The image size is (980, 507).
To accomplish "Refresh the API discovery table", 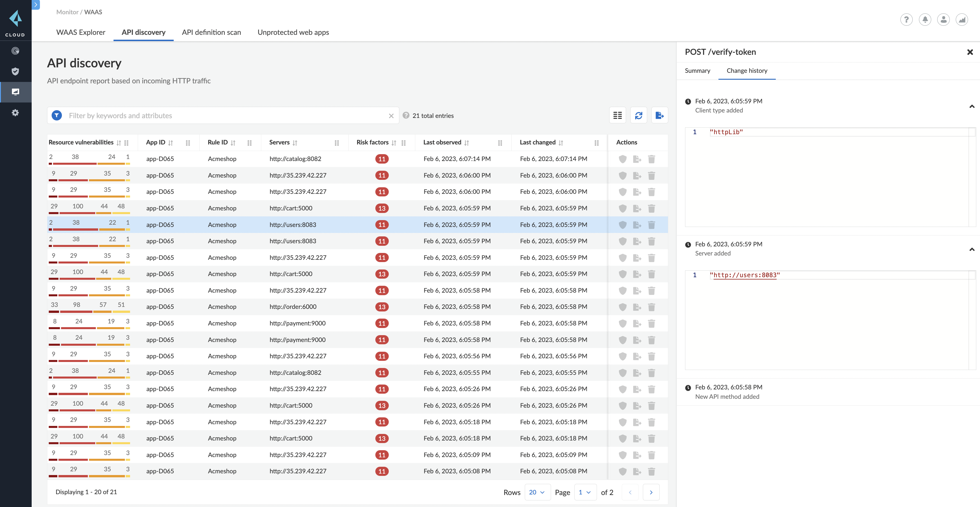I will coord(638,115).
